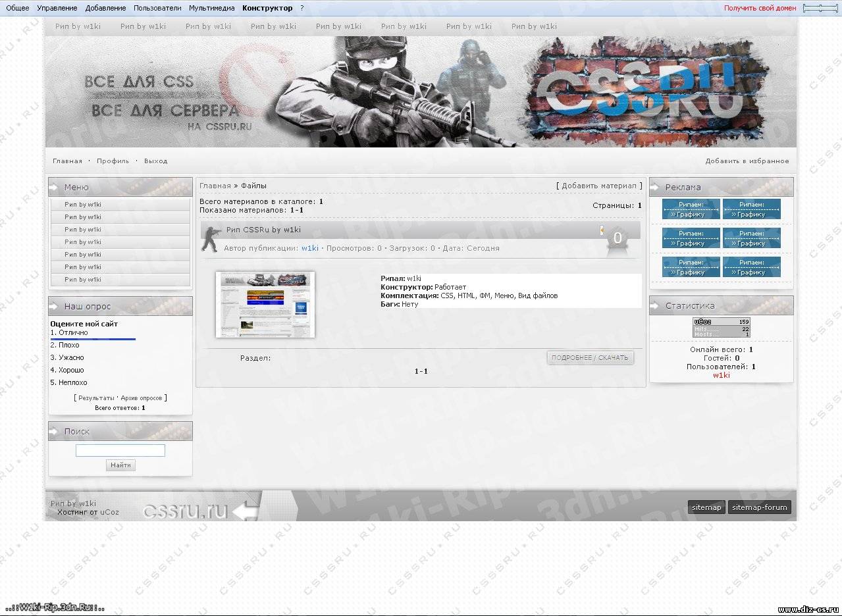
Task: Click the Главная breadcrumb link
Action: coord(215,186)
